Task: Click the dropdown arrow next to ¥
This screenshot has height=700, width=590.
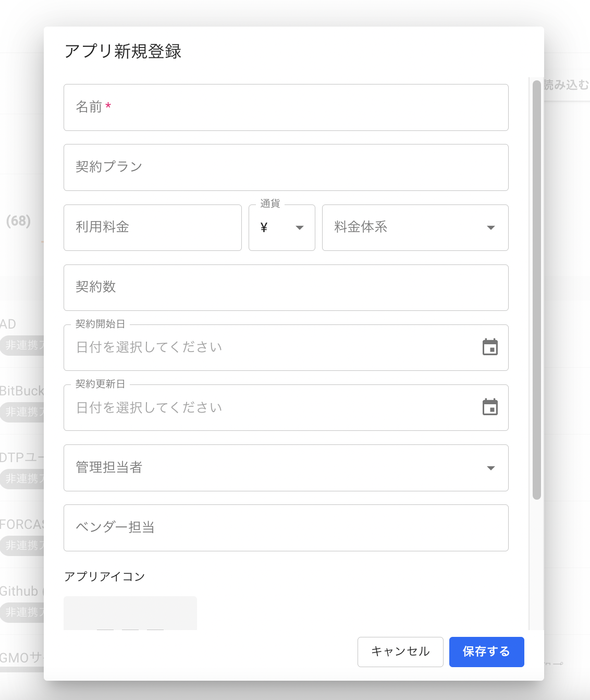Action: point(300,228)
